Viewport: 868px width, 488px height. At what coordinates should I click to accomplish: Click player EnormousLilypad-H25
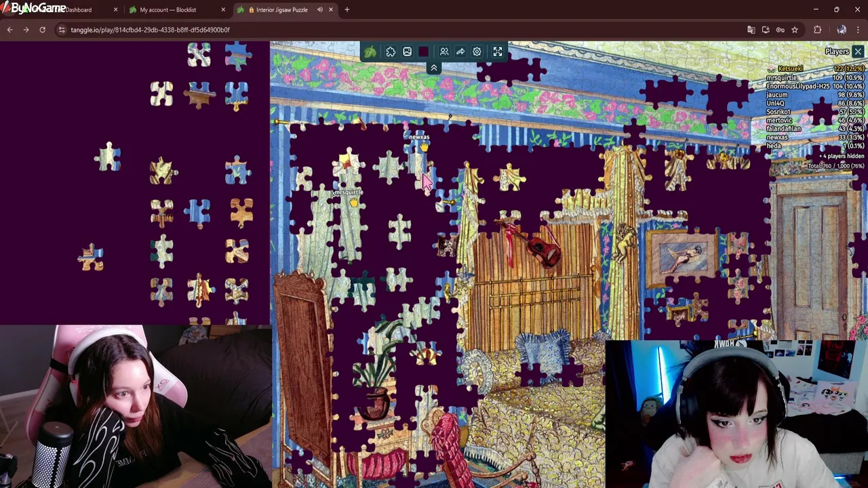coord(798,86)
